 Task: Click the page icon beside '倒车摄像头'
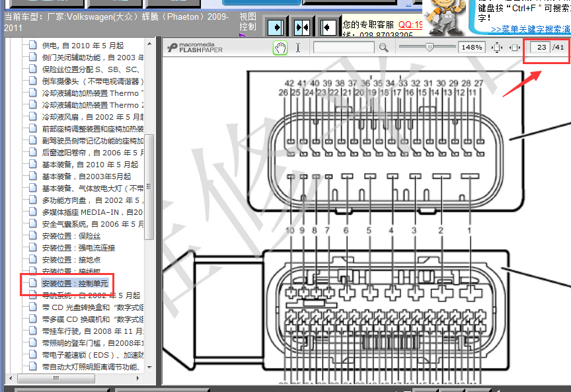[x=33, y=81]
